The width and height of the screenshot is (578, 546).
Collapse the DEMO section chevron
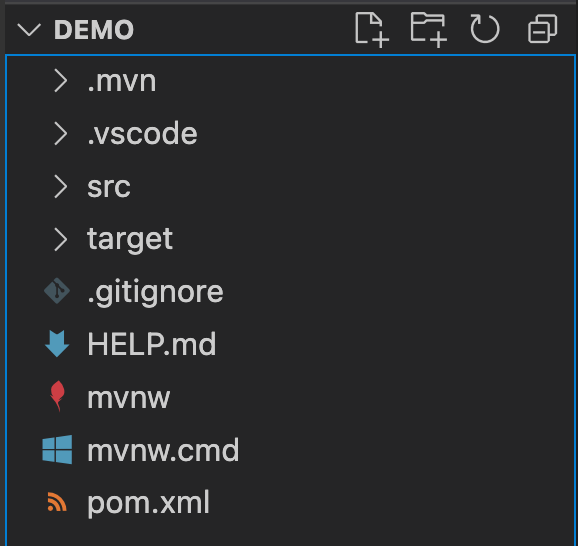click(29, 29)
